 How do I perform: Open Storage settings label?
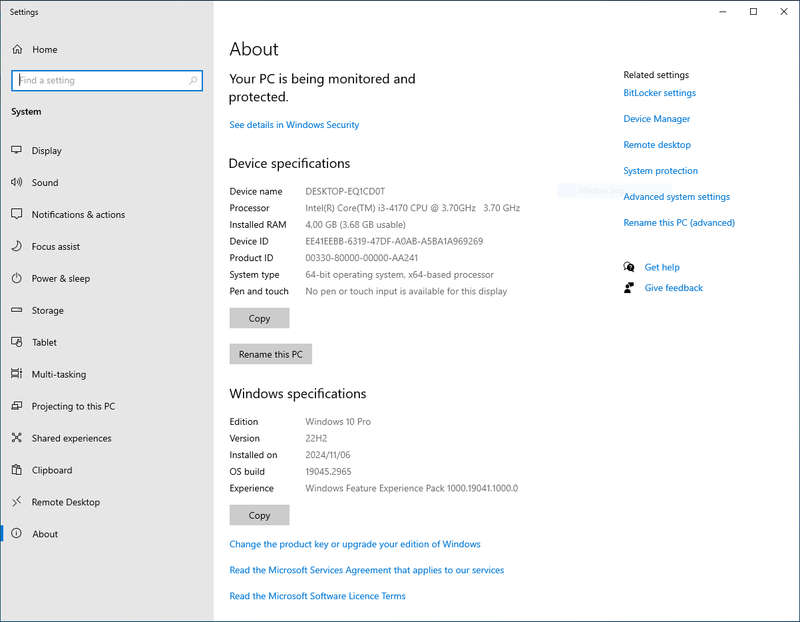pos(47,310)
